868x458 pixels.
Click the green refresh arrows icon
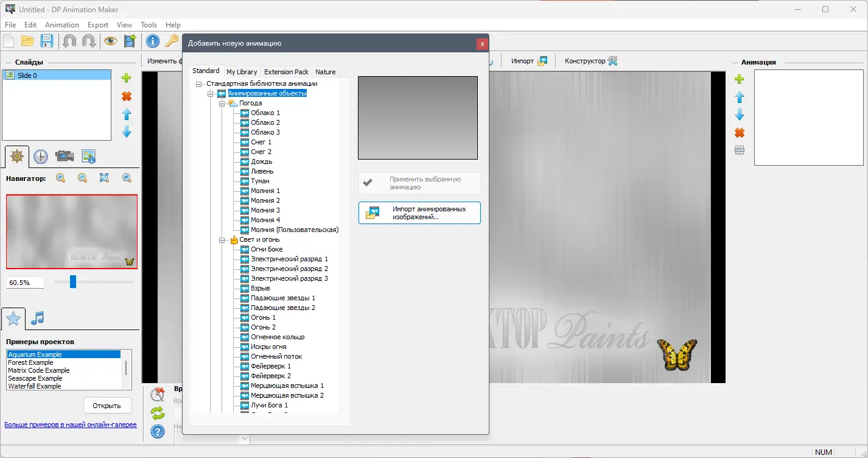point(158,413)
